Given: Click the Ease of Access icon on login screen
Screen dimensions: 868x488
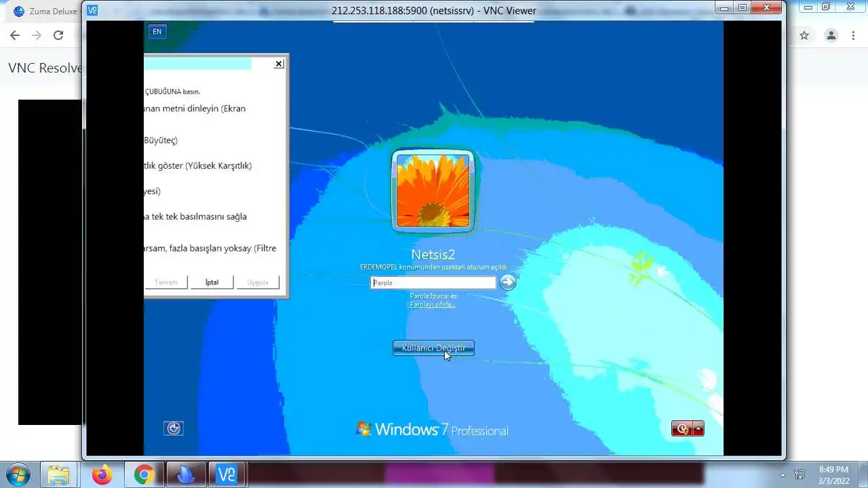Looking at the screenshot, I should (174, 428).
